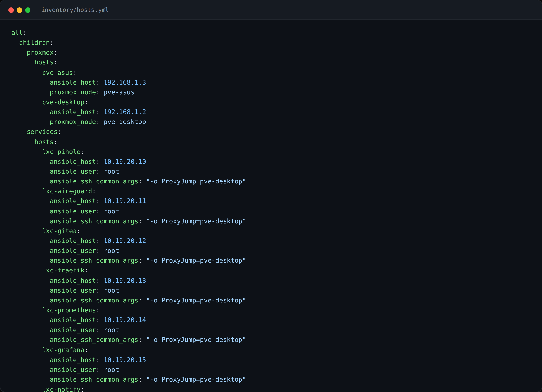
Task: Select the IP value 10.10.20.11
Action: [125, 201]
